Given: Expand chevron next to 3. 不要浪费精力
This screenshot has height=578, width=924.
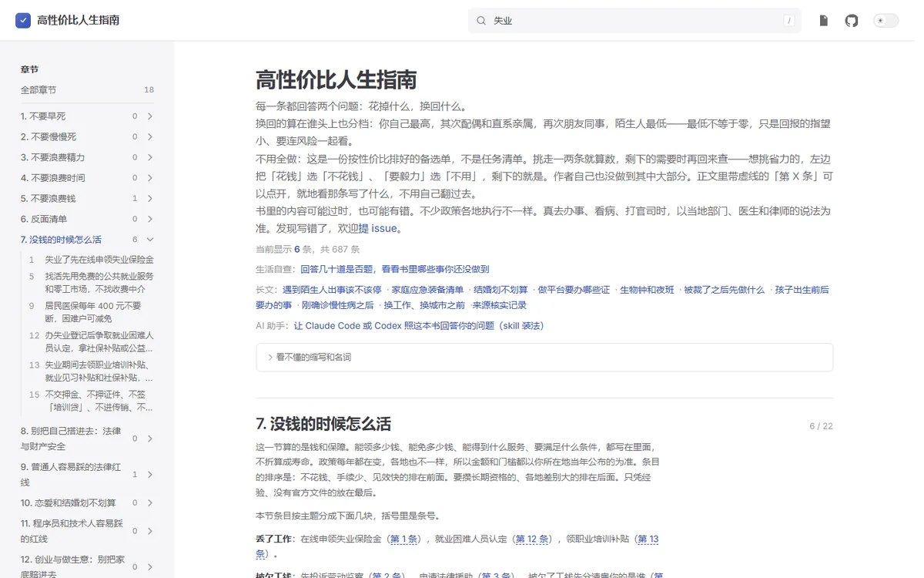Looking at the screenshot, I should click(x=150, y=157).
